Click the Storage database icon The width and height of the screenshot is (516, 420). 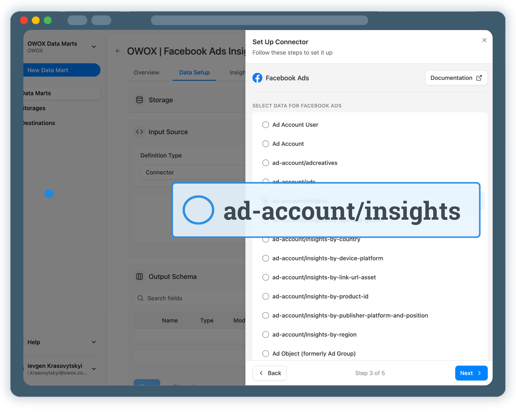click(139, 100)
